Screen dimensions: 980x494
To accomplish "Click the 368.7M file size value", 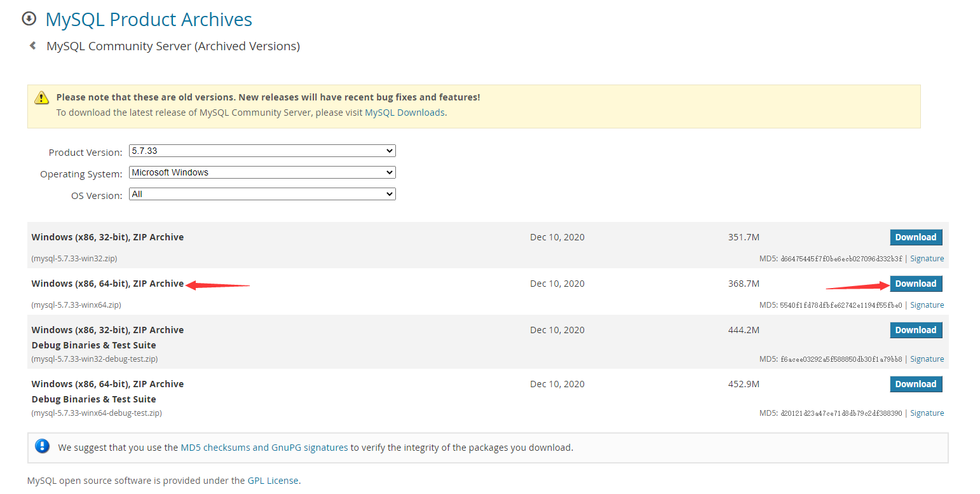I will (744, 284).
